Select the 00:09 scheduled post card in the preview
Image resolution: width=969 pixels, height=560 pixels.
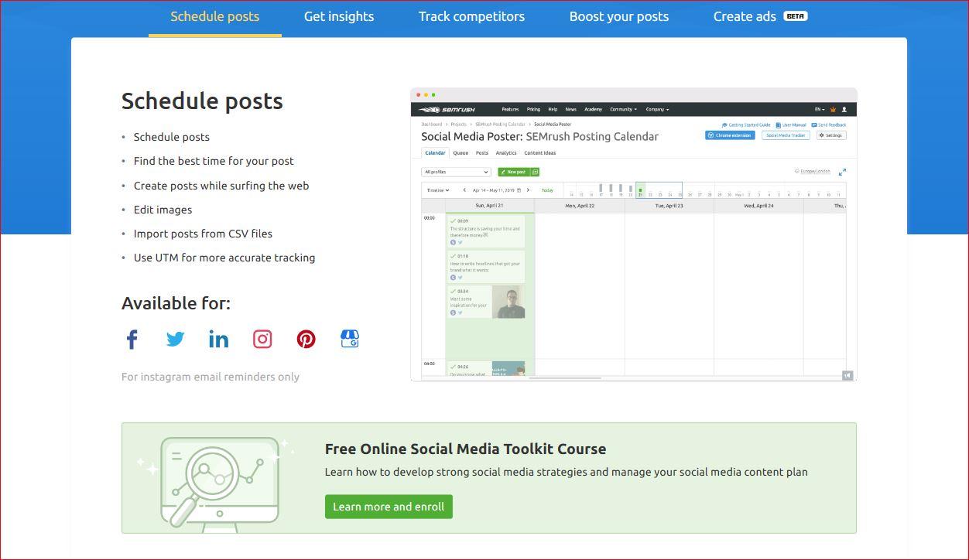pyautogui.click(x=486, y=231)
